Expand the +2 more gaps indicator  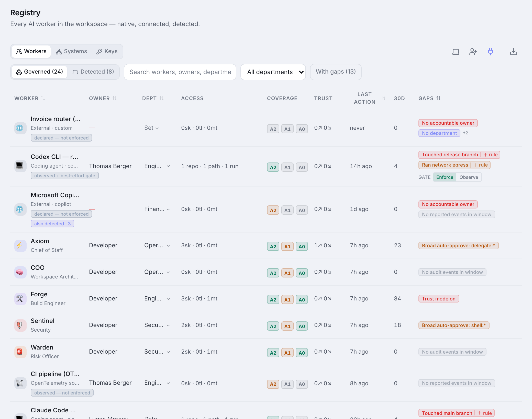tap(465, 133)
